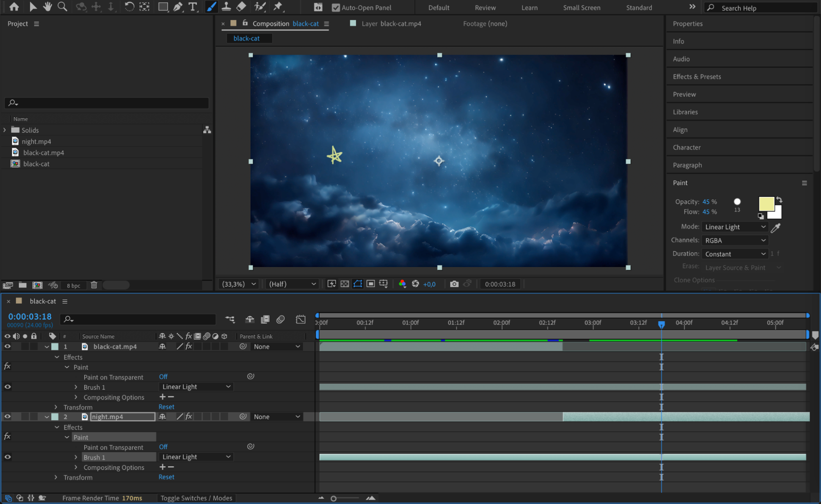The height and width of the screenshot is (504, 821).
Task: Toggle the Auto-Open Panel checkbox
Action: [x=336, y=7]
